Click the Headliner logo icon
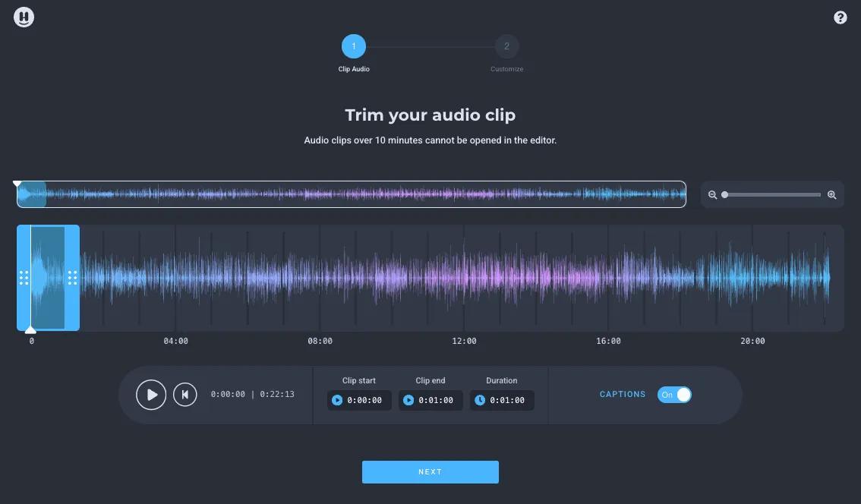The width and height of the screenshot is (861, 504). tap(24, 17)
